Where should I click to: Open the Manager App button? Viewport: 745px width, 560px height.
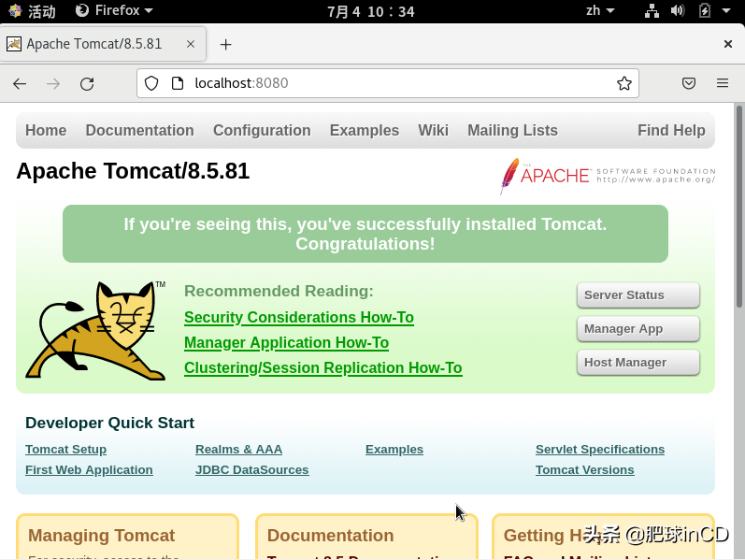pos(638,329)
